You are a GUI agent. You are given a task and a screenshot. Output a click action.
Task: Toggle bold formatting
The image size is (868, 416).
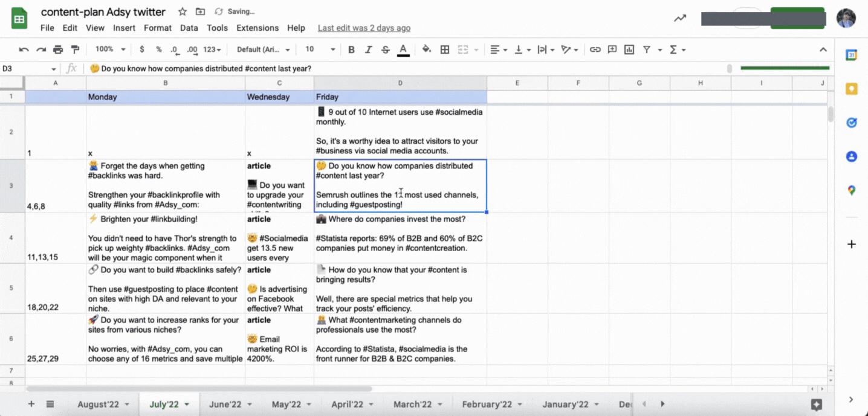click(x=351, y=50)
